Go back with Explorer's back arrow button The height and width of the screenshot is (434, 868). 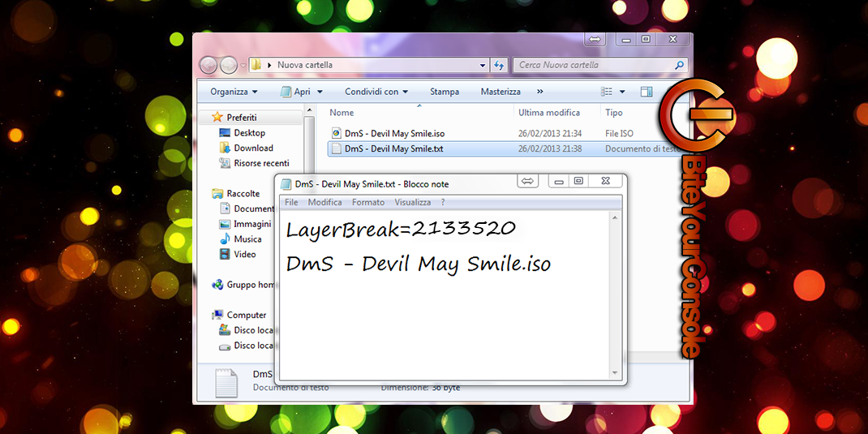coord(208,66)
